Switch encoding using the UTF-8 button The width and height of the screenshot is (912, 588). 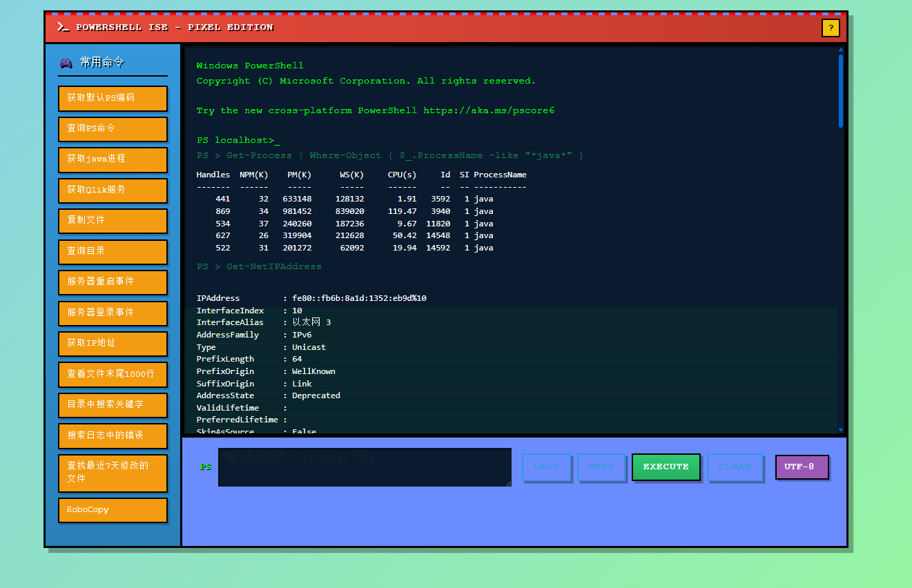coord(802,467)
